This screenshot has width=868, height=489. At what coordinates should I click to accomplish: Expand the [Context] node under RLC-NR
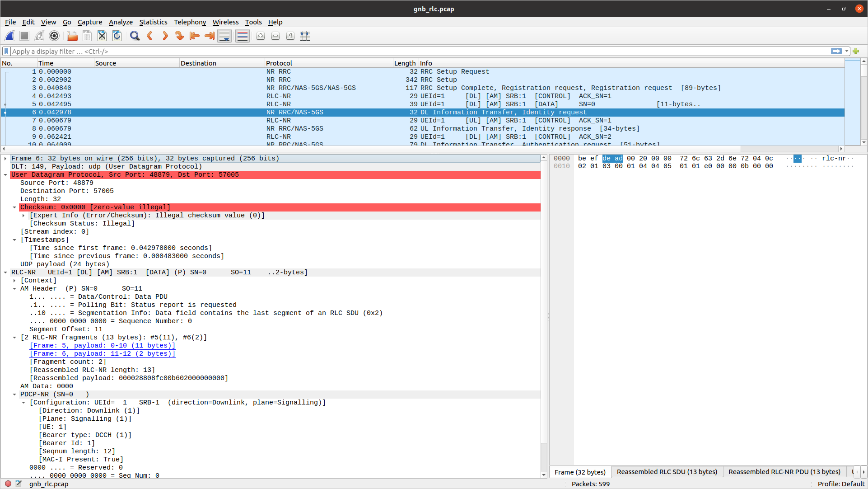click(x=14, y=281)
